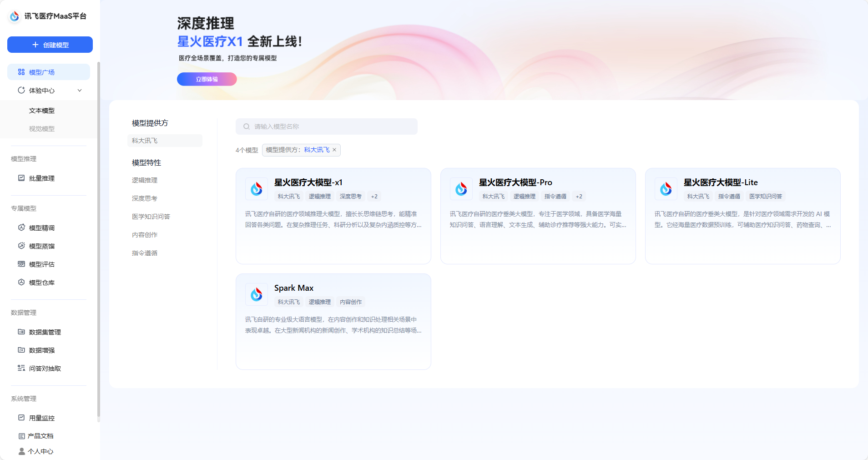Filter by 逻辑推理 feature
This screenshot has height=460, width=868.
145,180
